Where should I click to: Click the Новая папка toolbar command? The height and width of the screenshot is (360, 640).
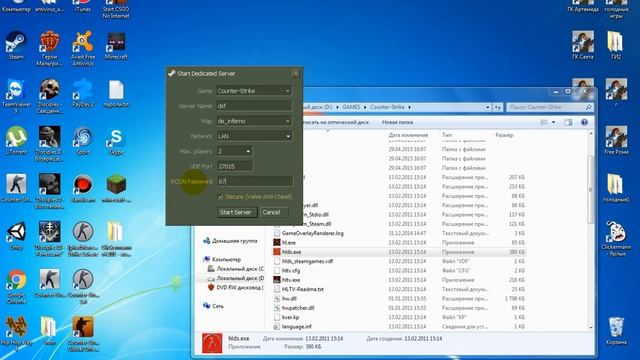click(x=397, y=122)
